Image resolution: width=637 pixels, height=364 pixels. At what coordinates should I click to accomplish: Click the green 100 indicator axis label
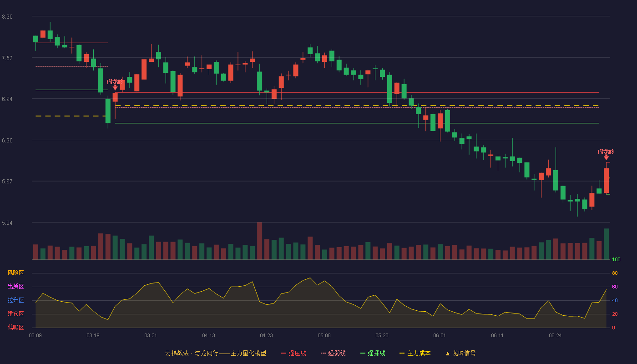tap(616, 260)
